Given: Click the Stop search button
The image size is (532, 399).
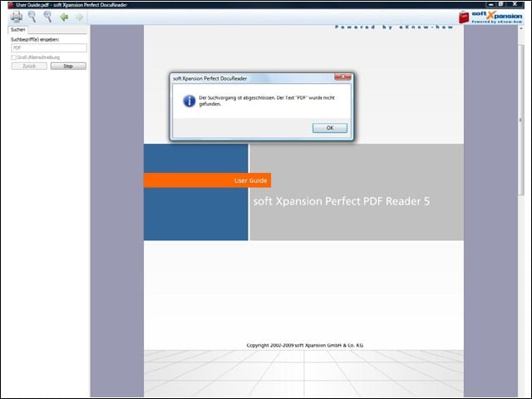Looking at the screenshot, I should click(x=68, y=66).
